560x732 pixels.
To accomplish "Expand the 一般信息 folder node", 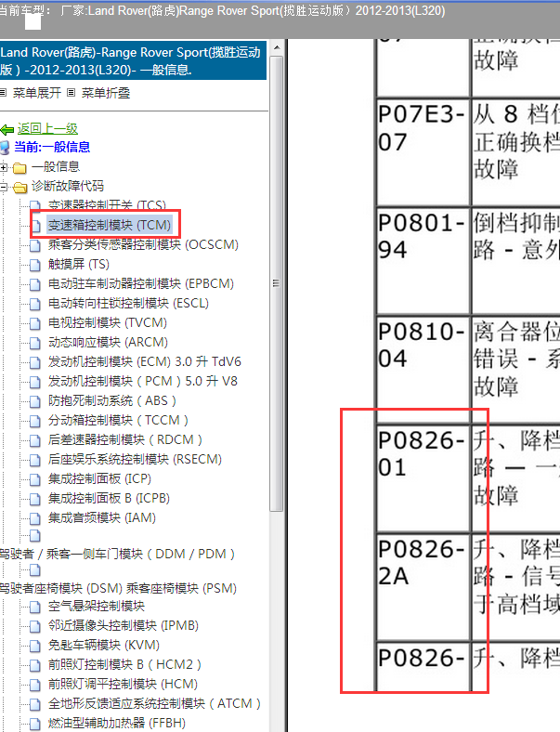I will coord(4,167).
